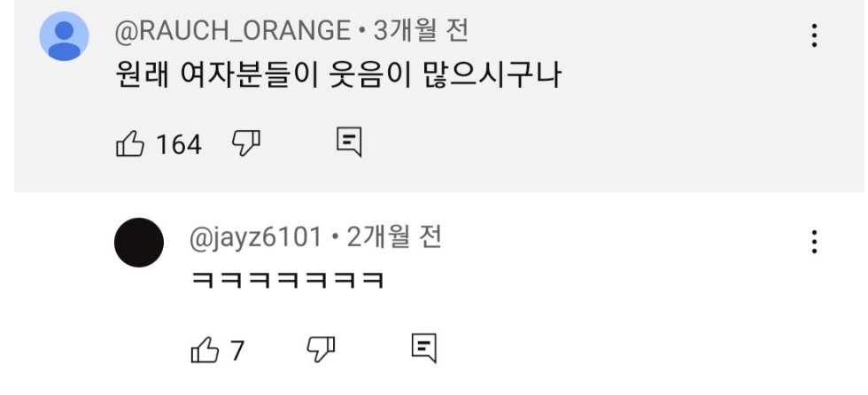Like the ㅋㅋㅋ reply by @jayz6101
Screen dimensions: 868x395
coord(205,350)
